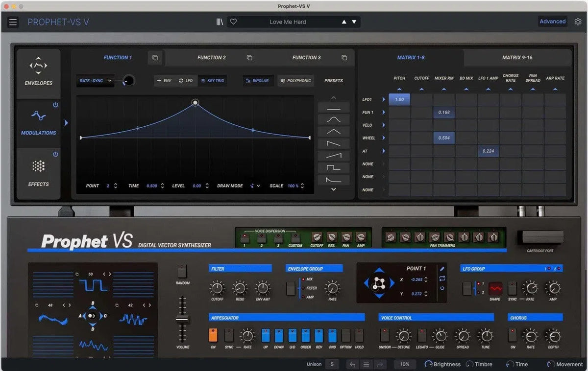Screen dimensions: 588x371
Task: Open settings gear icon
Action: 578,22
